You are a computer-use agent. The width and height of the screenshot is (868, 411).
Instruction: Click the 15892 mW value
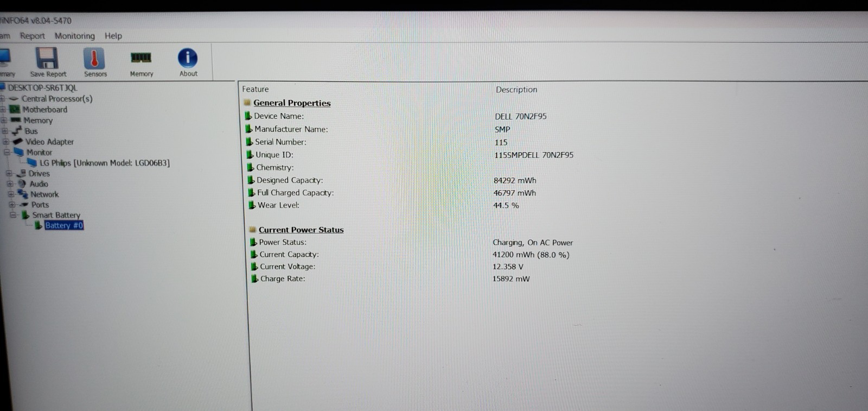click(511, 279)
